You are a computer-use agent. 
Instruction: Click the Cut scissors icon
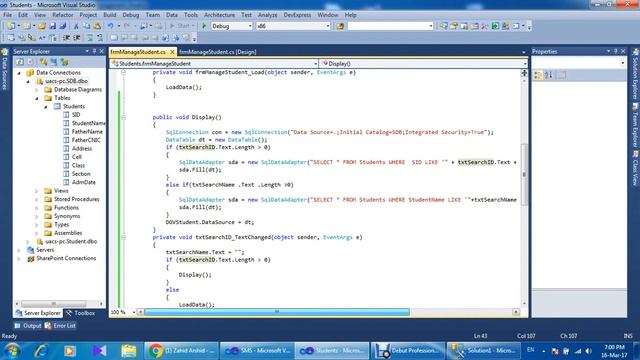(76, 26)
